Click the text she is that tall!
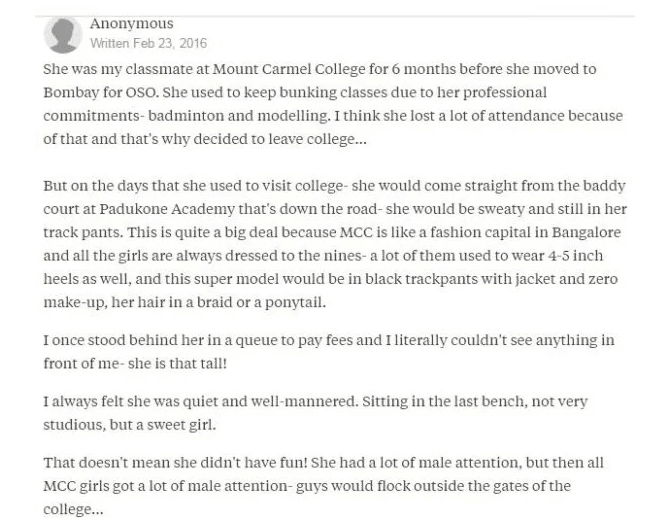Image resolution: width=662 pixels, height=528 pixels. (x=177, y=364)
